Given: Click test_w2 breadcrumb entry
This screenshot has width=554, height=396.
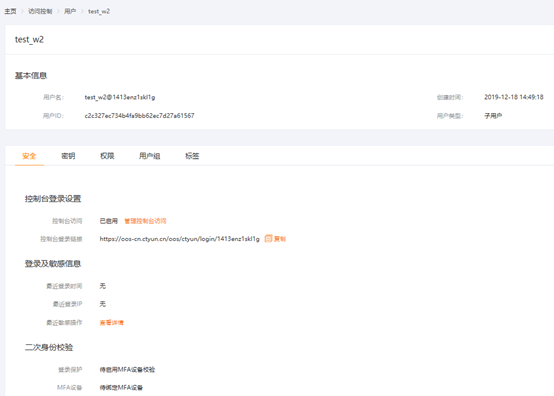Looking at the screenshot, I should point(99,11).
